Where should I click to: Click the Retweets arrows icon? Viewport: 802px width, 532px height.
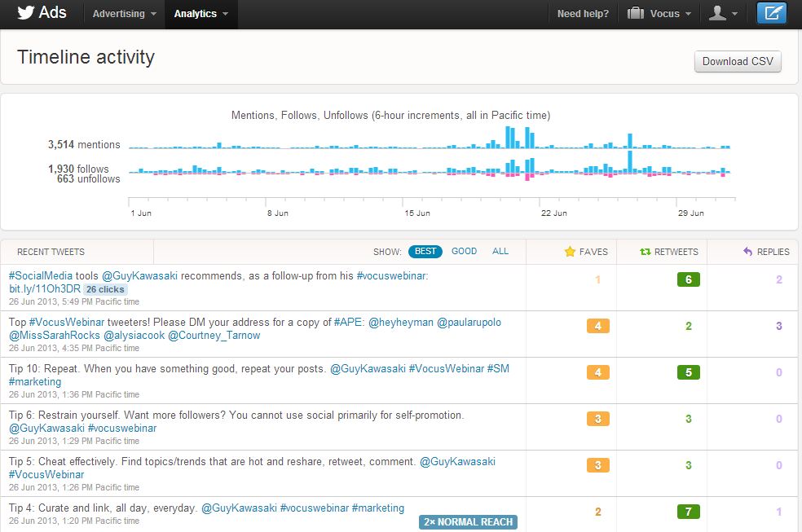pos(646,252)
